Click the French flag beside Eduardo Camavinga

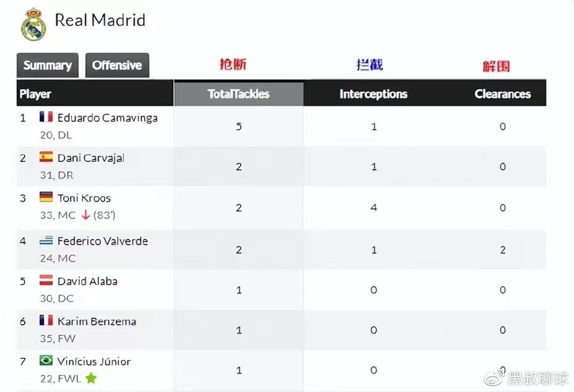coord(46,117)
